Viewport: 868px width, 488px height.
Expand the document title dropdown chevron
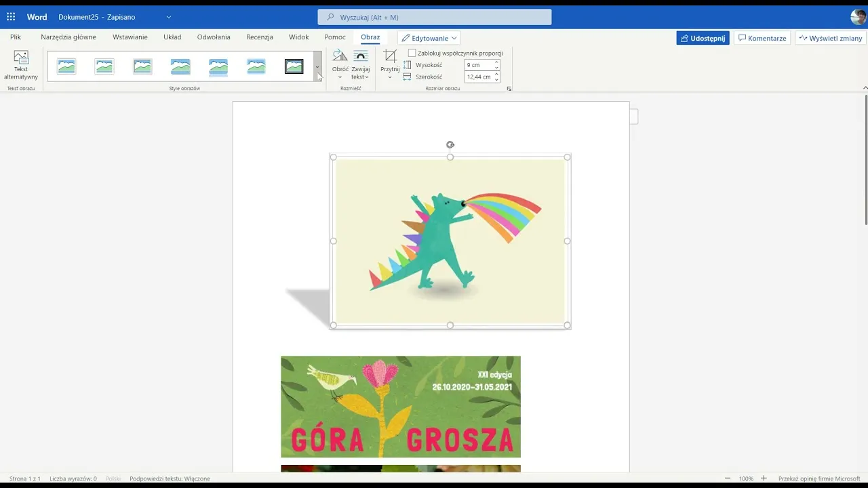169,17
